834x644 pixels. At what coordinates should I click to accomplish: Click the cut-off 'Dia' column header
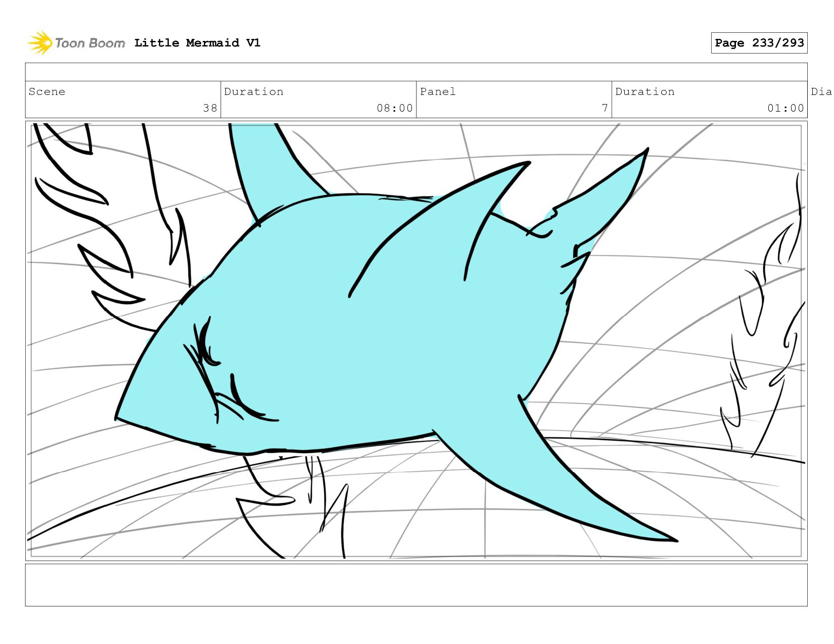[822, 91]
